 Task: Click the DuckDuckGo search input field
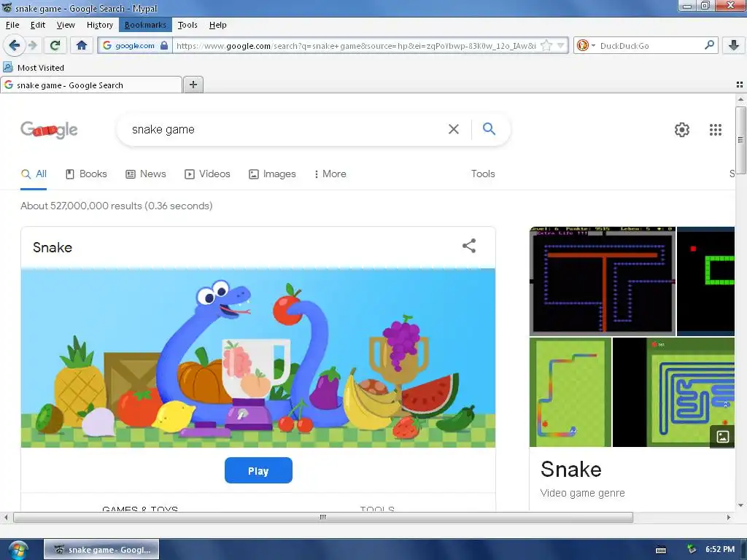(x=650, y=46)
